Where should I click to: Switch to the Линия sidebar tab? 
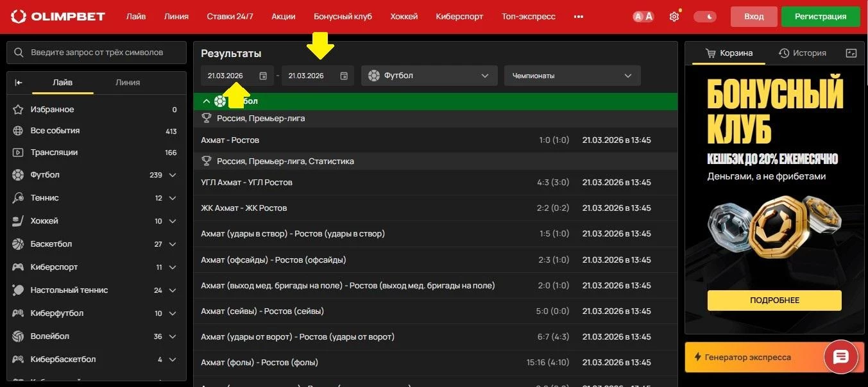(128, 83)
